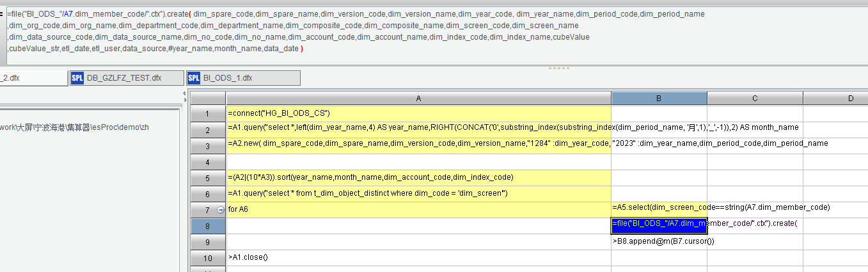
Task: Click the SPL icon on BI_ODS_1.dfx tab
Action: click(194, 78)
